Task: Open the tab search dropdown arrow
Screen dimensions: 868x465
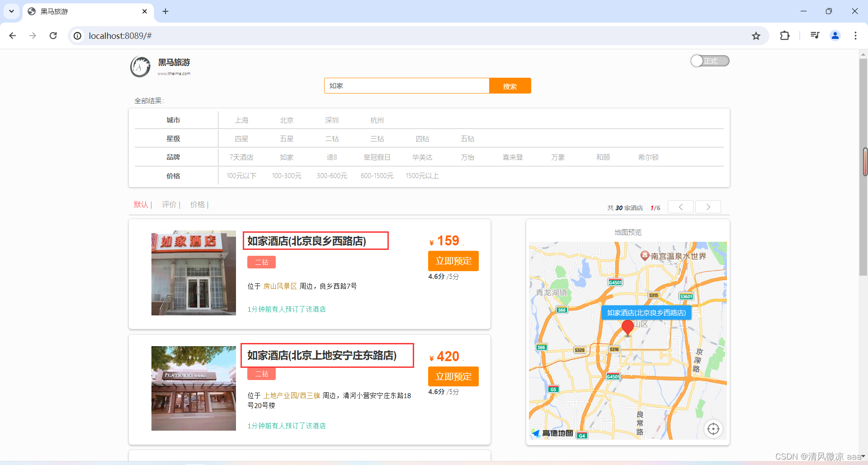Action: click(x=11, y=11)
